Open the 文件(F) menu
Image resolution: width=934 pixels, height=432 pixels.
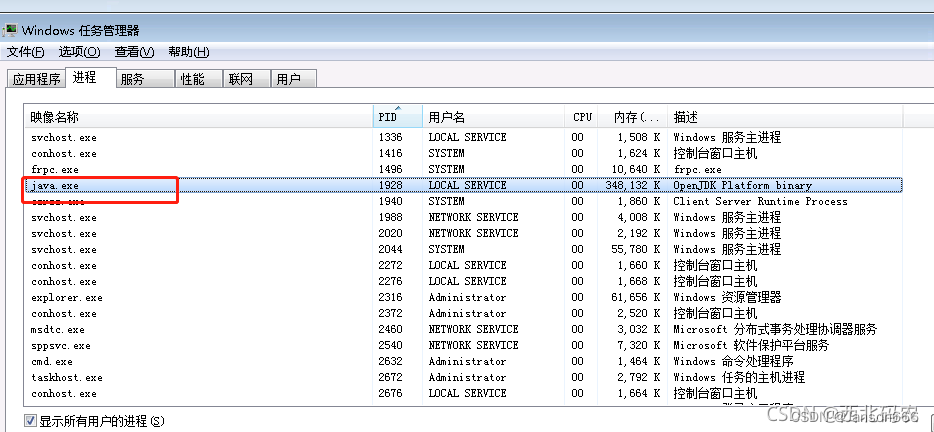[25, 52]
